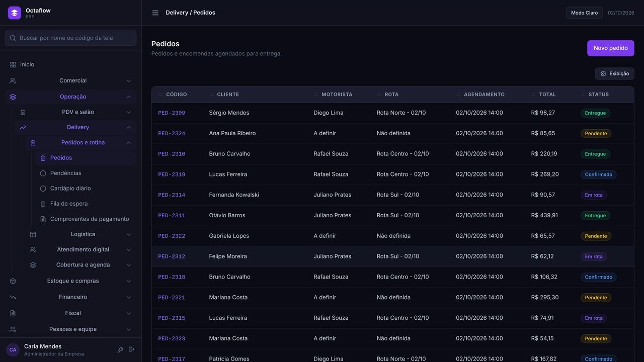Open the Pedidos menu item

pos(86,158)
